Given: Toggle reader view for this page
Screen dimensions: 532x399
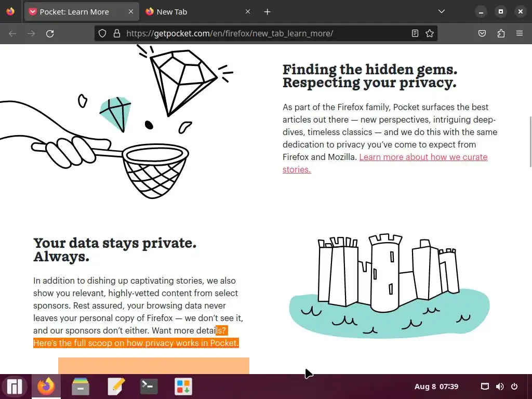Looking at the screenshot, I should 415,33.
